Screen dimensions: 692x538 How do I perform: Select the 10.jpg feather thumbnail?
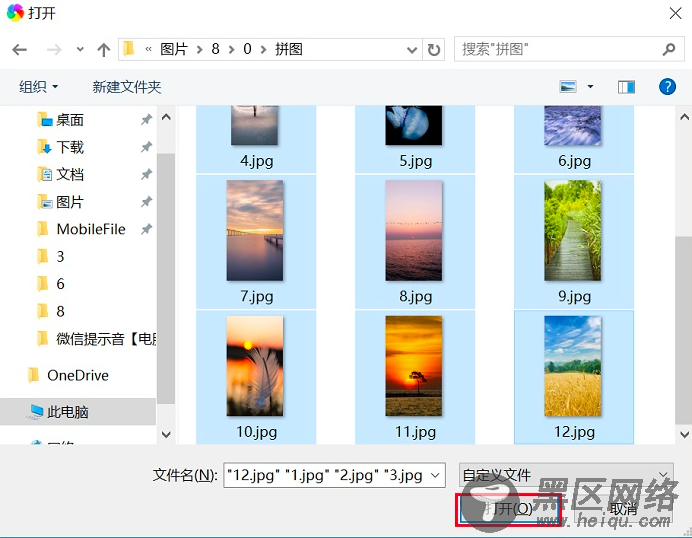(255, 366)
